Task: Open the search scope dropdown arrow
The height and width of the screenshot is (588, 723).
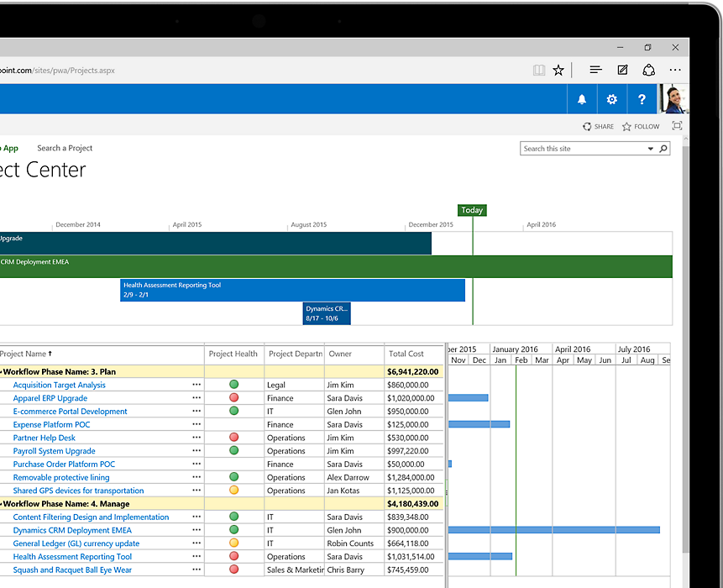Action: pos(650,149)
